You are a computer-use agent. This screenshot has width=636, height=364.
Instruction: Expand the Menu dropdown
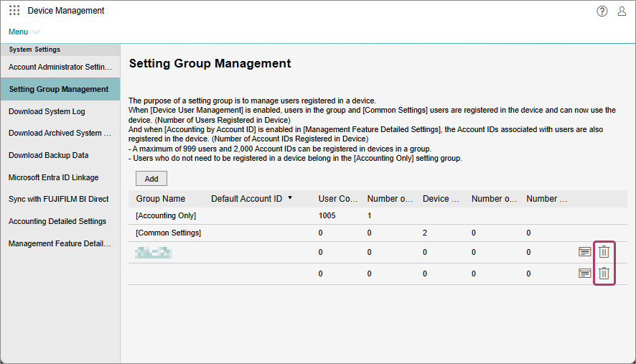click(x=24, y=32)
